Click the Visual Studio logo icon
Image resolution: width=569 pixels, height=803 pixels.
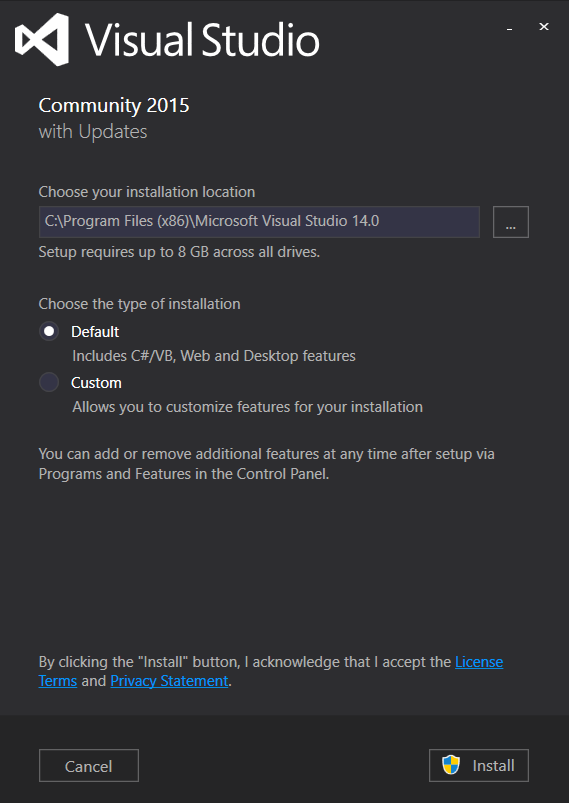click(x=42, y=39)
